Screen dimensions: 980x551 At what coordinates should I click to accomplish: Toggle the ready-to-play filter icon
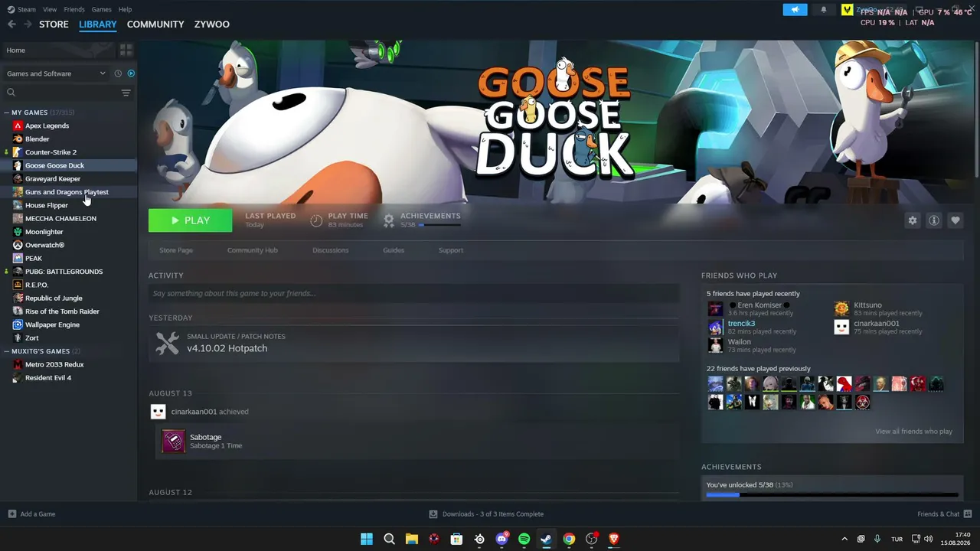pos(131,73)
